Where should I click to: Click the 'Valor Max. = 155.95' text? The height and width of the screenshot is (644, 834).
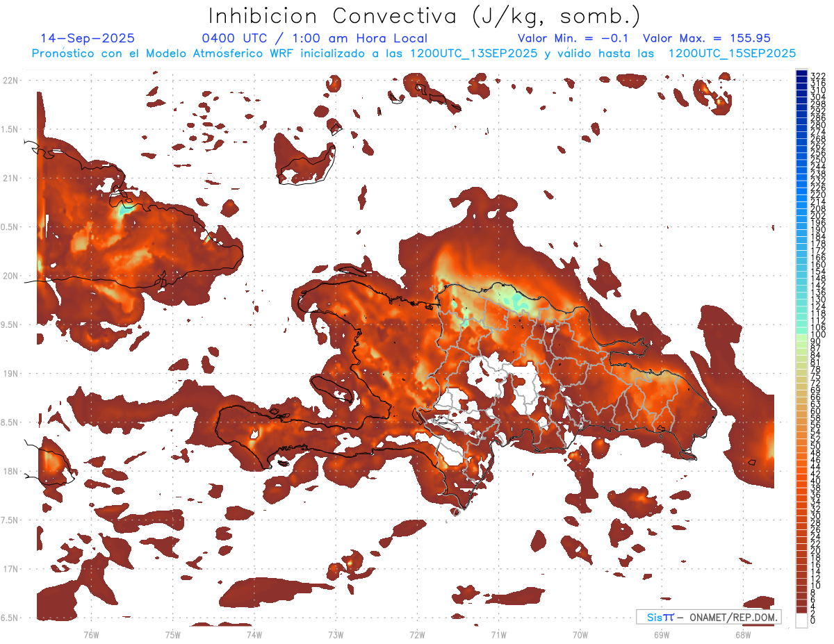click(707, 38)
